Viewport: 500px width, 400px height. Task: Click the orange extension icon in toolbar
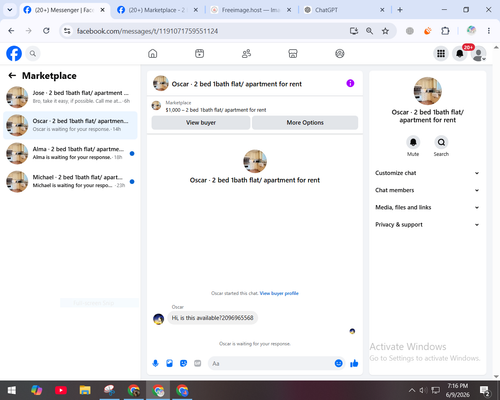tap(427, 31)
